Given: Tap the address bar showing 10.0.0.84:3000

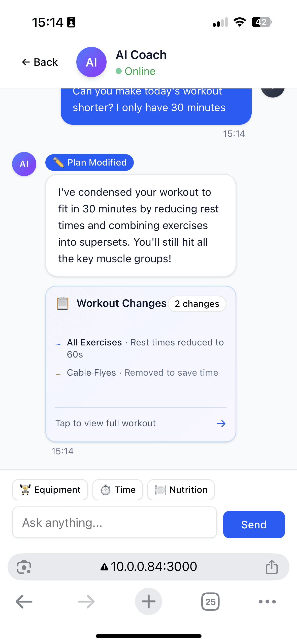Looking at the screenshot, I should (x=148, y=567).
